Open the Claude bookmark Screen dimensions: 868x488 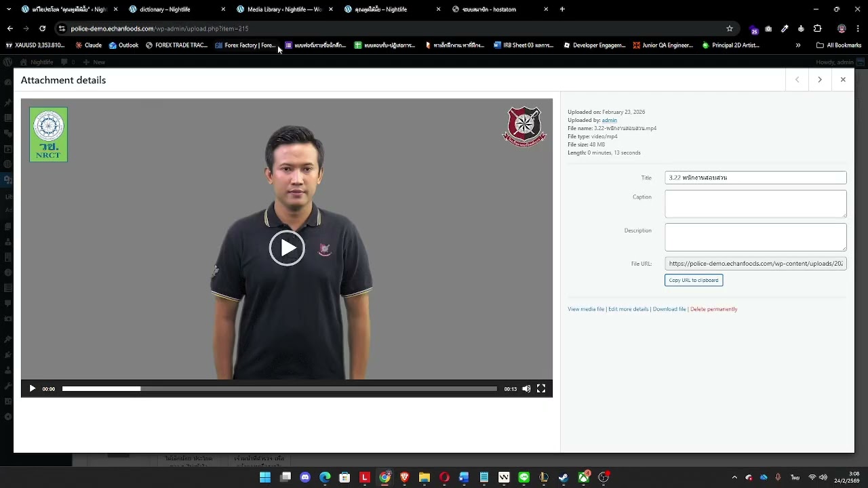[89, 45]
